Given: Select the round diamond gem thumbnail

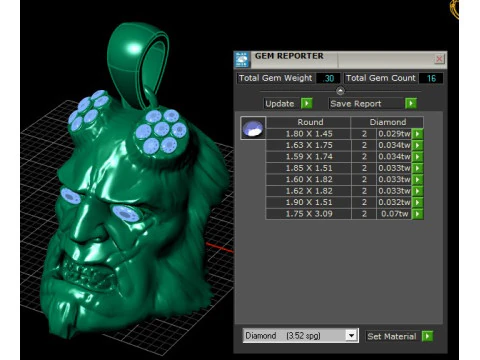Looking at the screenshot, I should click(x=253, y=128).
